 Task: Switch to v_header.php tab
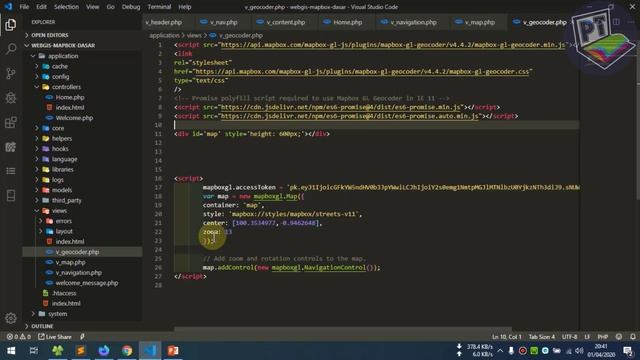click(164, 22)
